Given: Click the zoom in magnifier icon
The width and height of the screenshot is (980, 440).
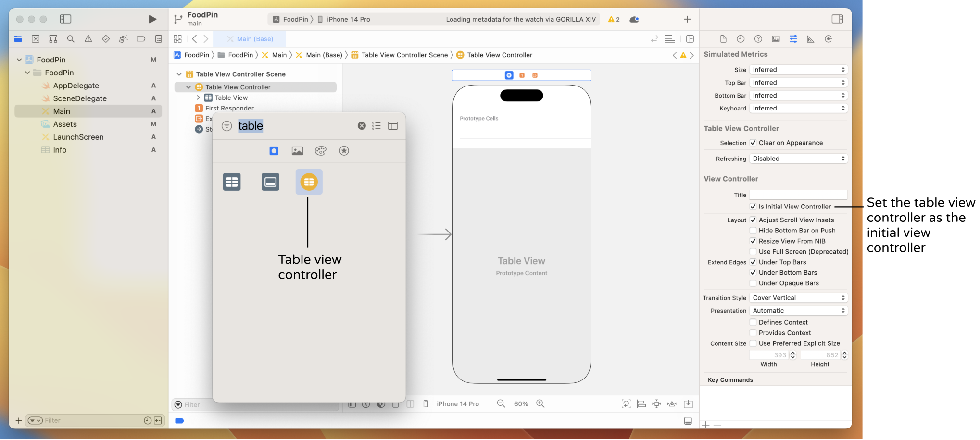Looking at the screenshot, I should click(x=540, y=404).
